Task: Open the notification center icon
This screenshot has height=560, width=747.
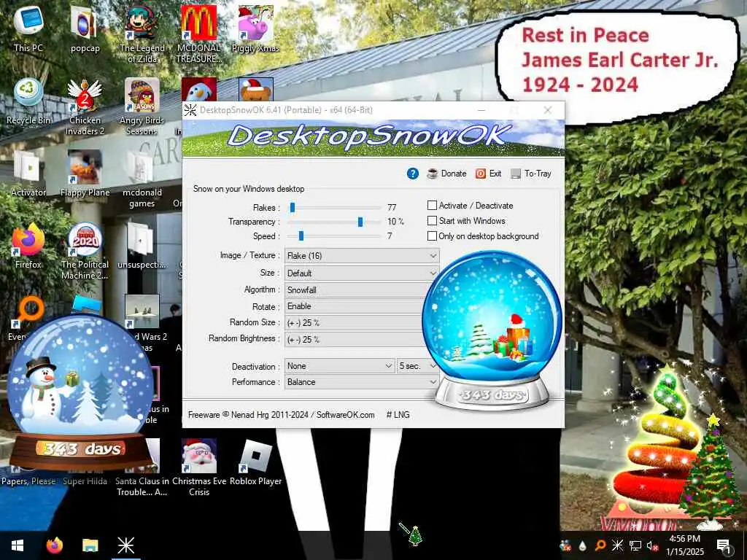Action: tap(723, 545)
